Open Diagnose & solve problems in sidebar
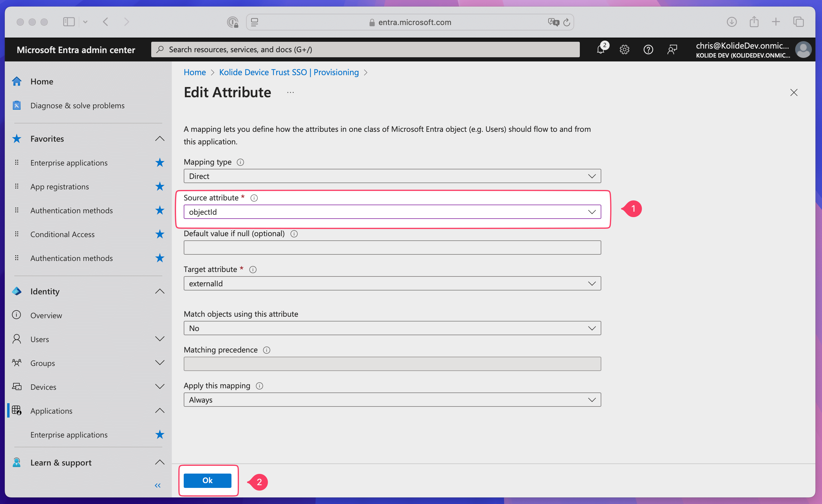The height and width of the screenshot is (504, 822). coord(77,106)
